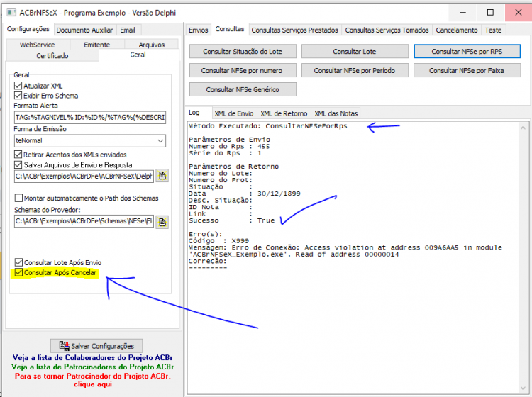Open Consultas Serviços Prestados tab

click(295, 30)
